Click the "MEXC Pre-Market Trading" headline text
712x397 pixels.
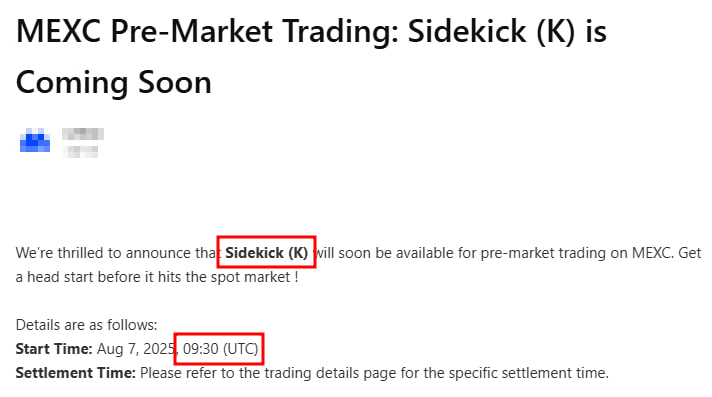coord(208,32)
